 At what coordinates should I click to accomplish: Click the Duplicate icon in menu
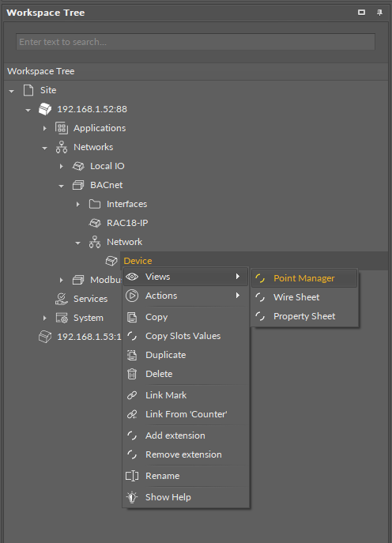(132, 355)
